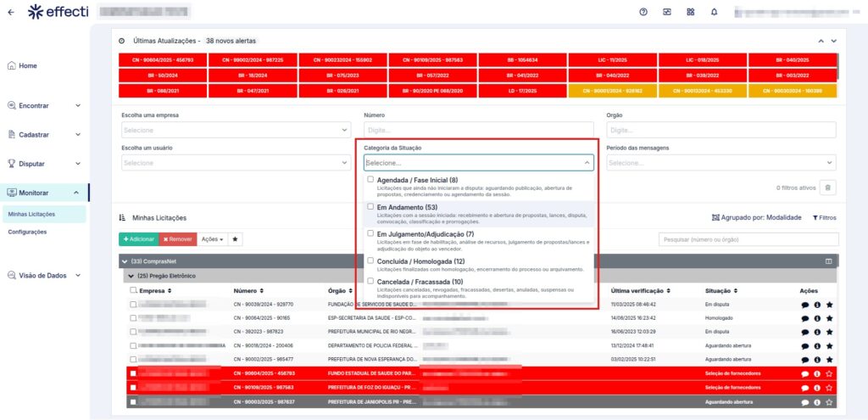
Task: Click Adicionar green button
Action: pyautogui.click(x=138, y=239)
